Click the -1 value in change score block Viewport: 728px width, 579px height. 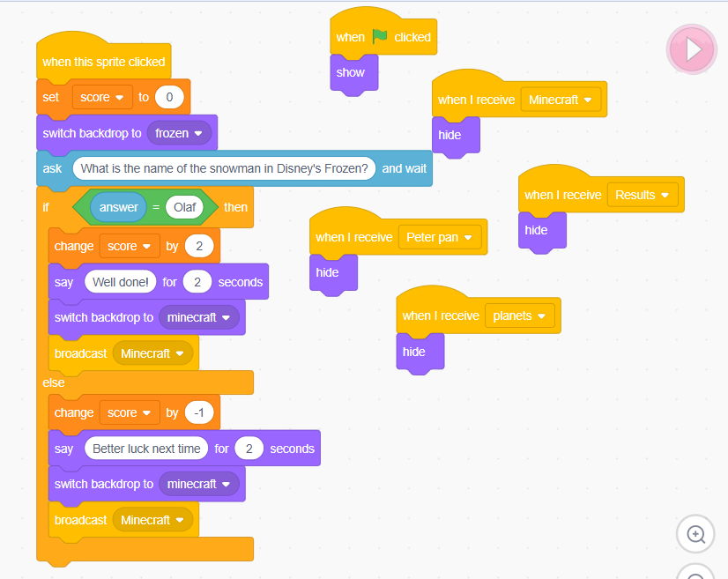[x=203, y=412]
